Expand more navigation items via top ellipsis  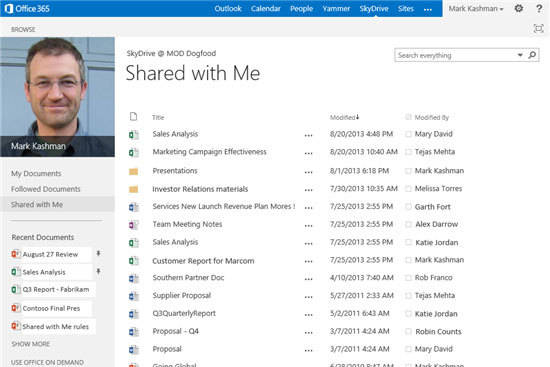(x=428, y=10)
